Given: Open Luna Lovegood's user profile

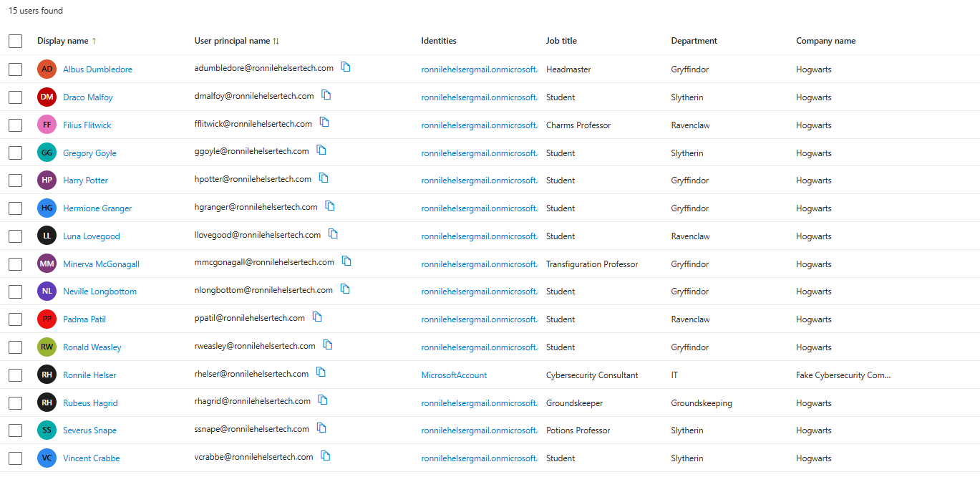Looking at the screenshot, I should click(92, 236).
